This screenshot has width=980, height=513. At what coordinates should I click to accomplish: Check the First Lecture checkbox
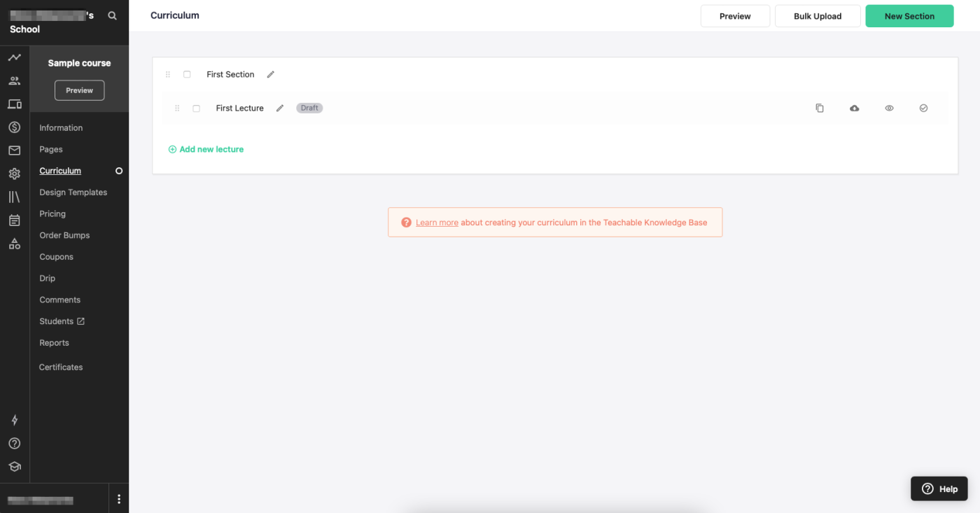196,108
